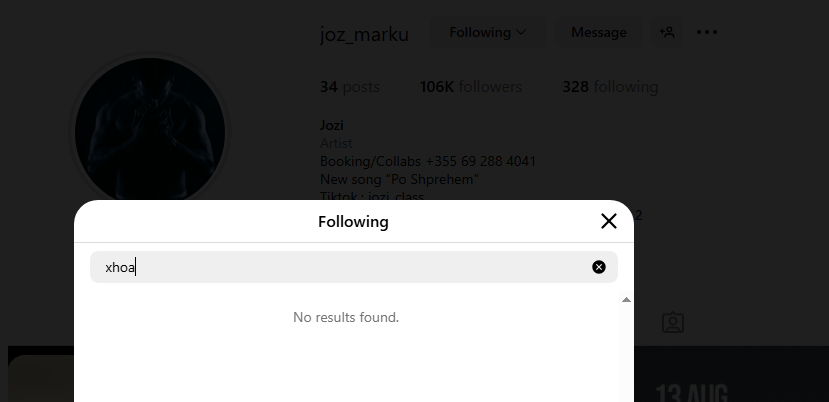Image resolution: width=829 pixels, height=402 pixels.
Task: Select the No results found message
Action: tap(346, 317)
